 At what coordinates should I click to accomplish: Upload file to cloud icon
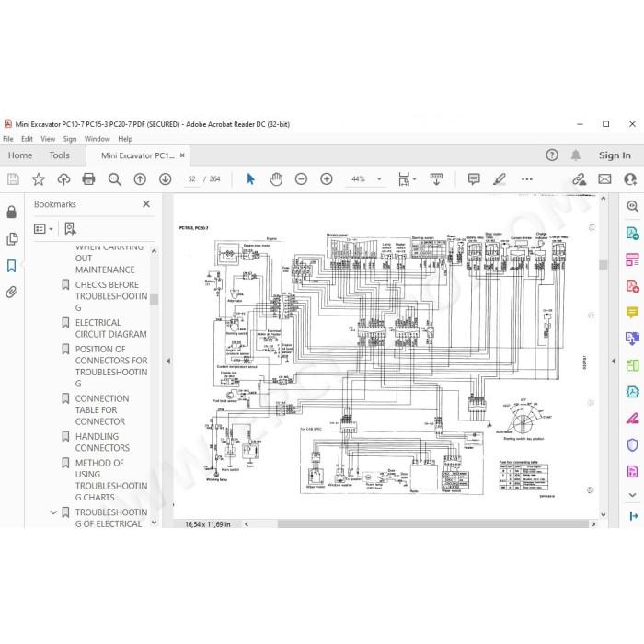pos(63,179)
